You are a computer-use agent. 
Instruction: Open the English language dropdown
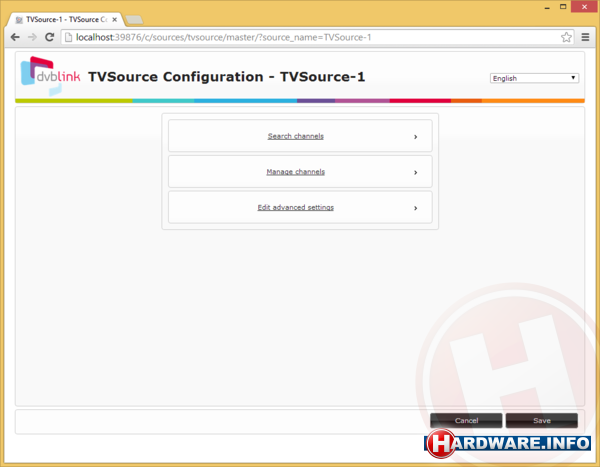tap(534, 78)
